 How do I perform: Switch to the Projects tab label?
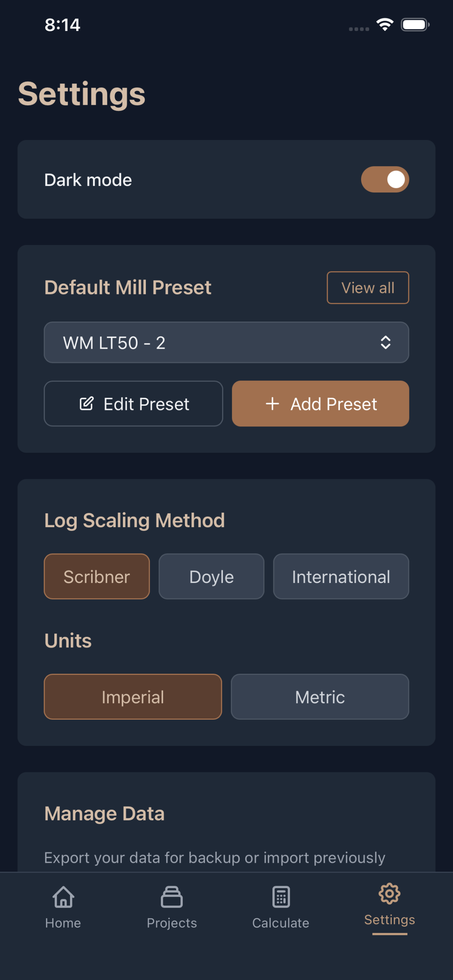point(172,923)
